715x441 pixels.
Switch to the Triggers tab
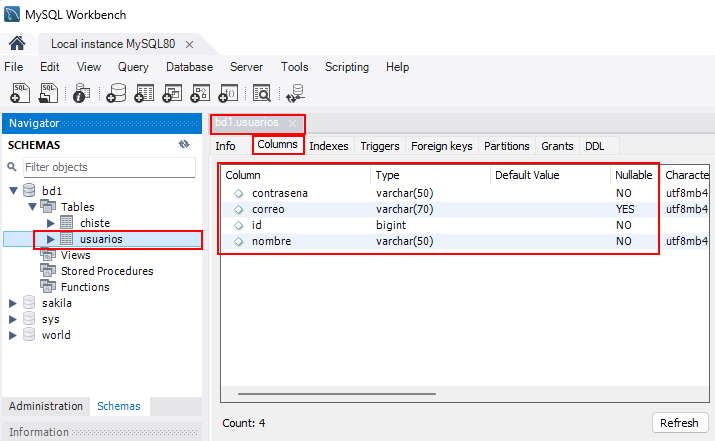coord(380,146)
